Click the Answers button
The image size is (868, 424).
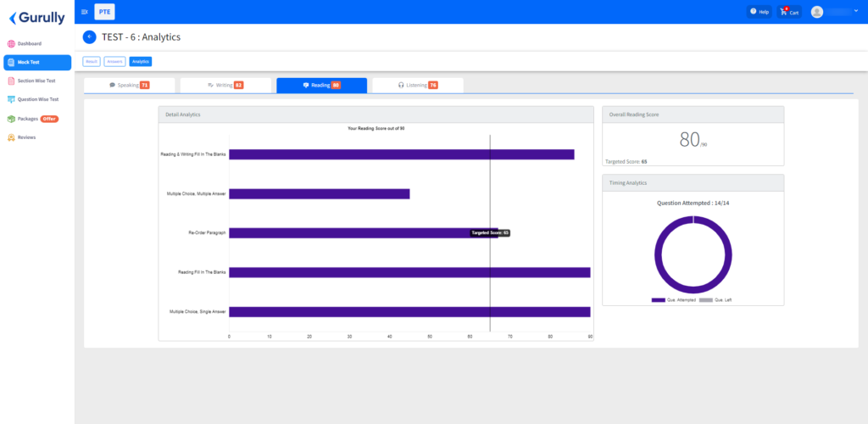114,61
